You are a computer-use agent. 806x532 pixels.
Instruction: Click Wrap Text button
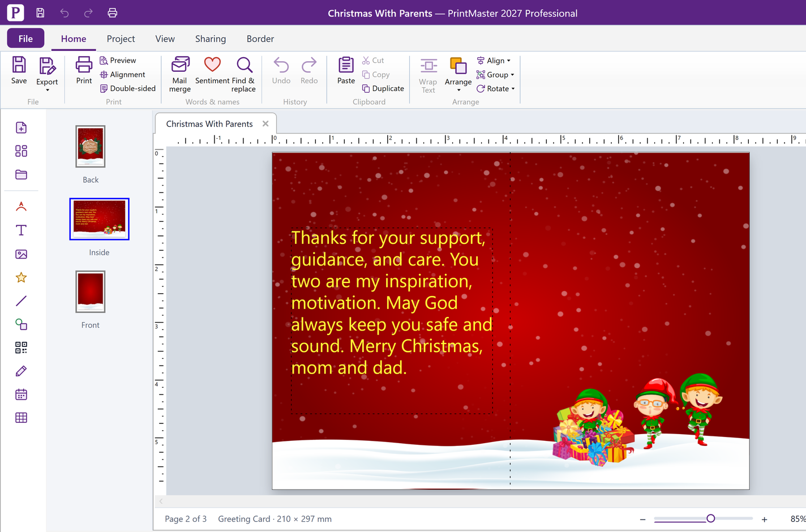[428, 75]
